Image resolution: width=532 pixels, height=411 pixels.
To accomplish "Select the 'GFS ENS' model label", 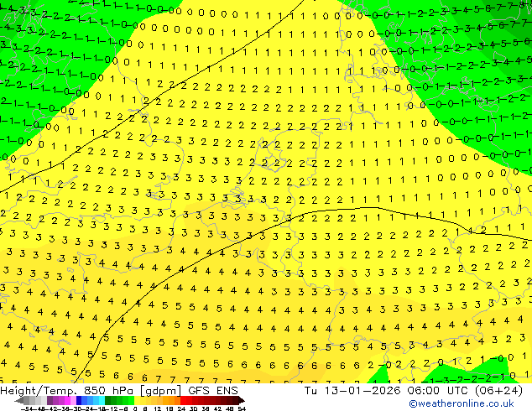I will (x=213, y=391).
